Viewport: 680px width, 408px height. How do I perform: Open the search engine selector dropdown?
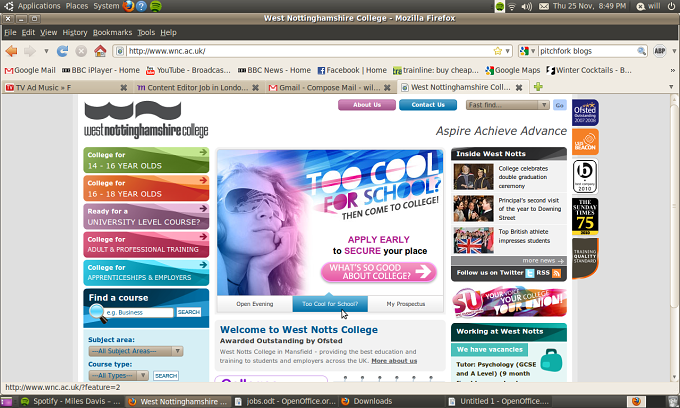tap(527, 51)
